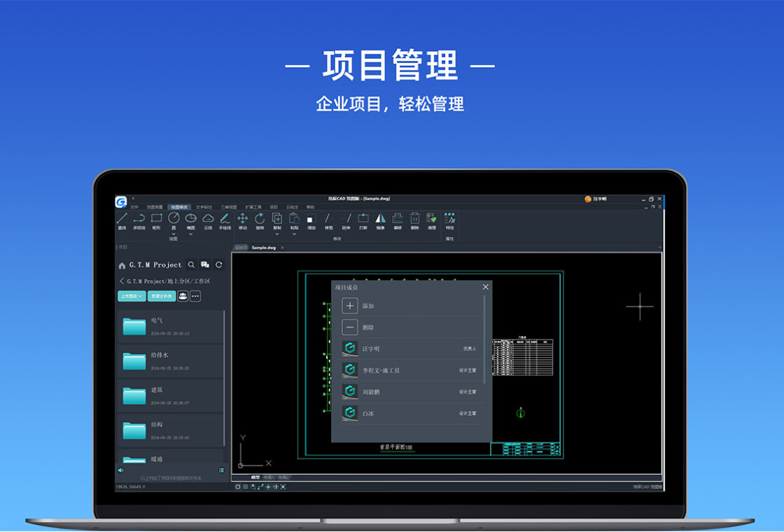This screenshot has width=784, height=532.
Task: Open the Properties (特性) tool
Action: pyautogui.click(x=449, y=220)
